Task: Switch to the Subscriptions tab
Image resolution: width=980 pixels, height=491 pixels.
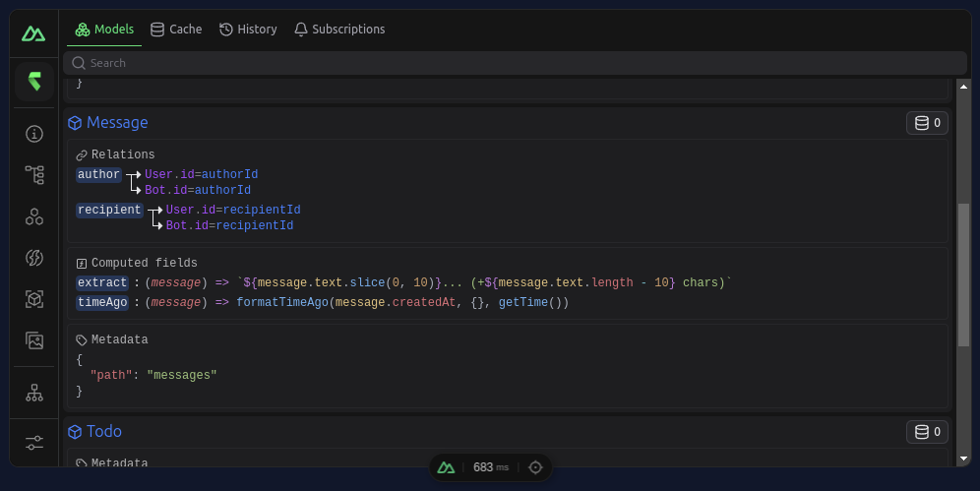Action: [339, 30]
